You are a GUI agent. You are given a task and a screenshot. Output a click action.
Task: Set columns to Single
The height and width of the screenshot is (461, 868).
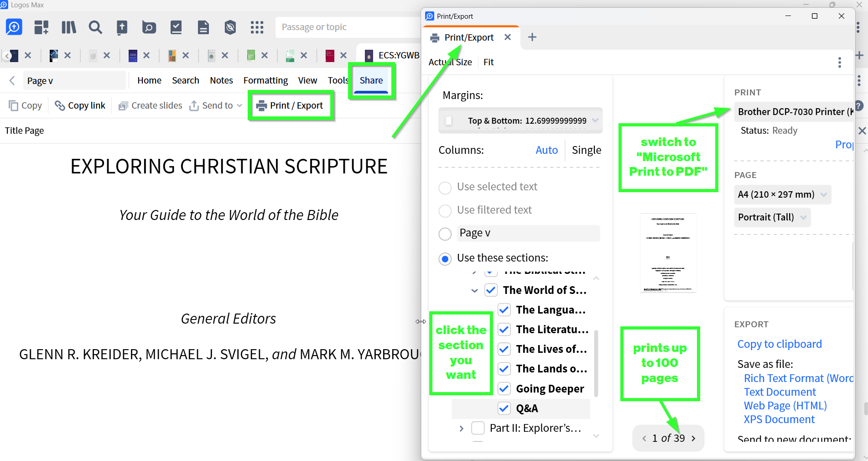click(x=587, y=150)
